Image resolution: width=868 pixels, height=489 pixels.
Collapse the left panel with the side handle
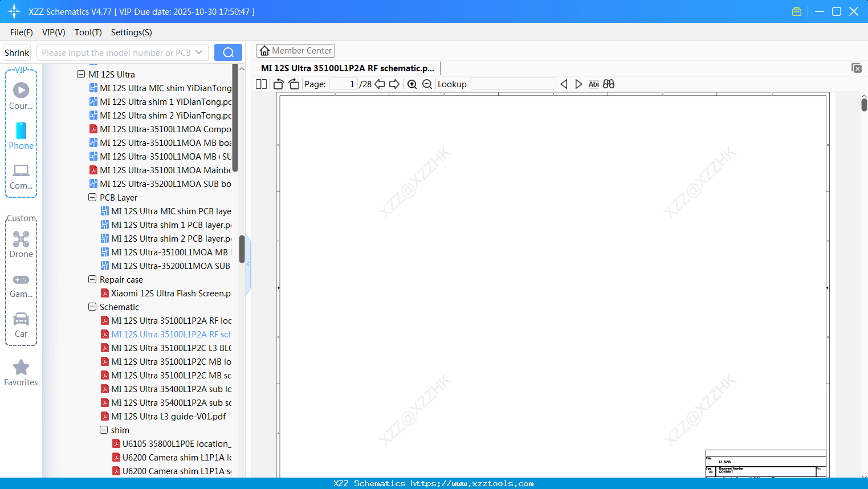[x=248, y=264]
